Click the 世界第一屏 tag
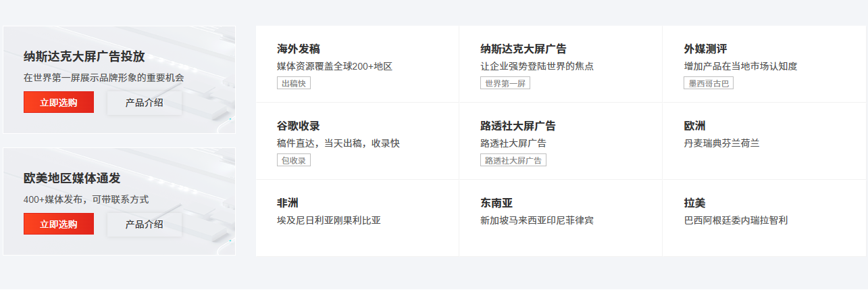 click(x=505, y=83)
